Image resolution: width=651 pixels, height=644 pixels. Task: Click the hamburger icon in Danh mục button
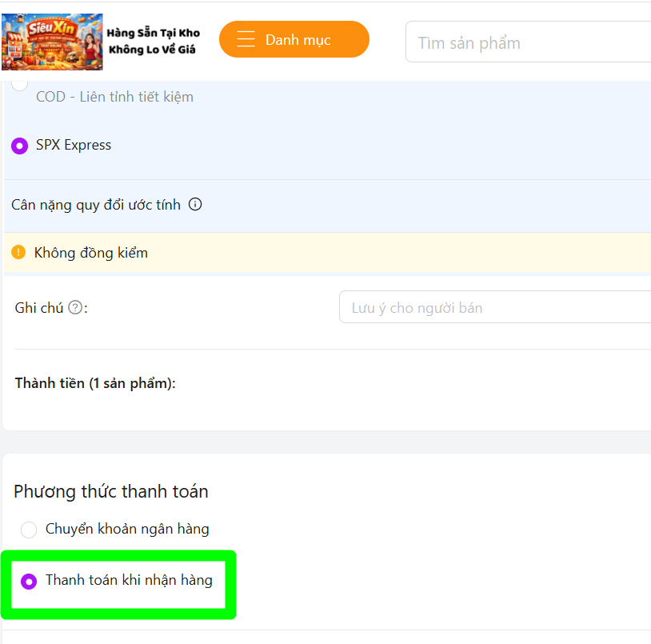pos(246,39)
